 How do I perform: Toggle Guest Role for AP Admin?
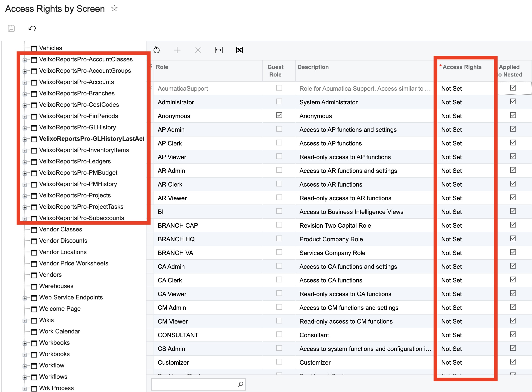pyautogui.click(x=279, y=129)
